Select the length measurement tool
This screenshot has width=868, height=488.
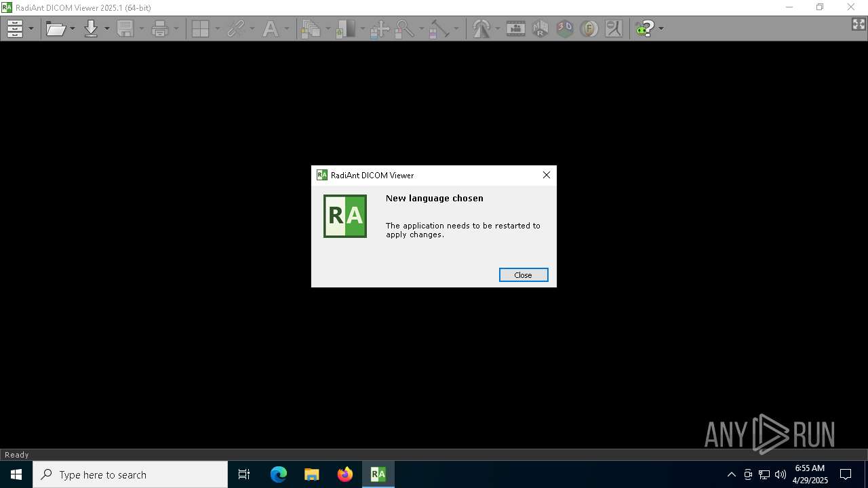coord(439,28)
